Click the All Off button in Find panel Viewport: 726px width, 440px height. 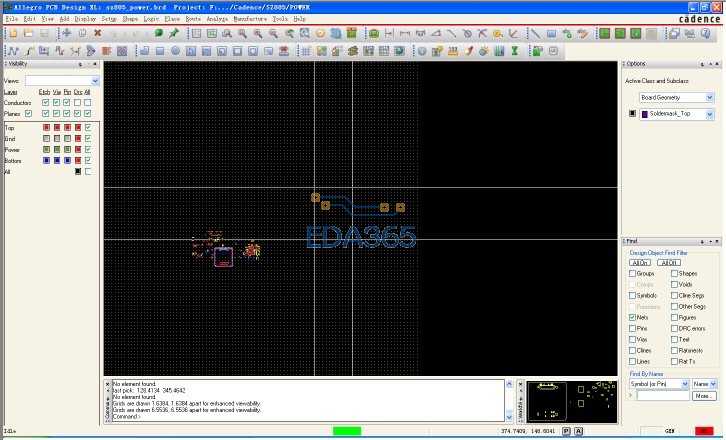tap(669, 263)
